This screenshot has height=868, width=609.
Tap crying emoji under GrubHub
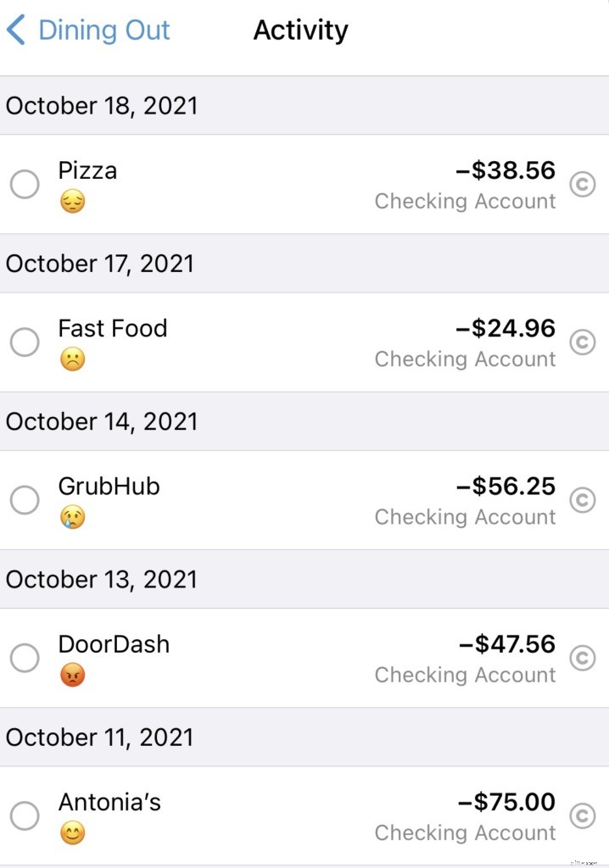[72, 517]
